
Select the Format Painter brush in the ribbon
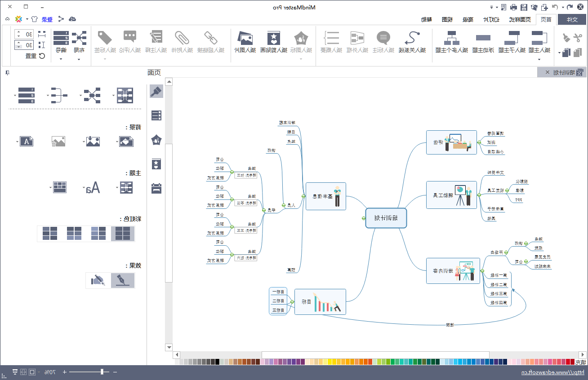pos(566,38)
